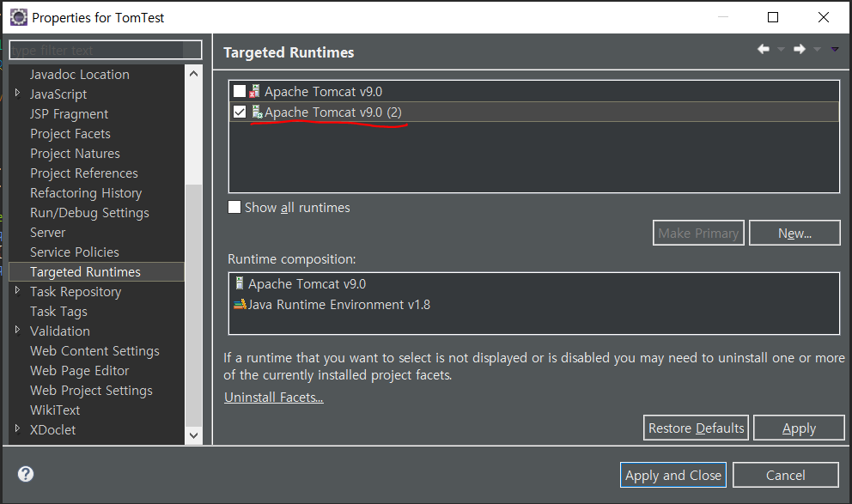Select XDoclet label
Screen dimensions: 852x504
(x=52, y=430)
